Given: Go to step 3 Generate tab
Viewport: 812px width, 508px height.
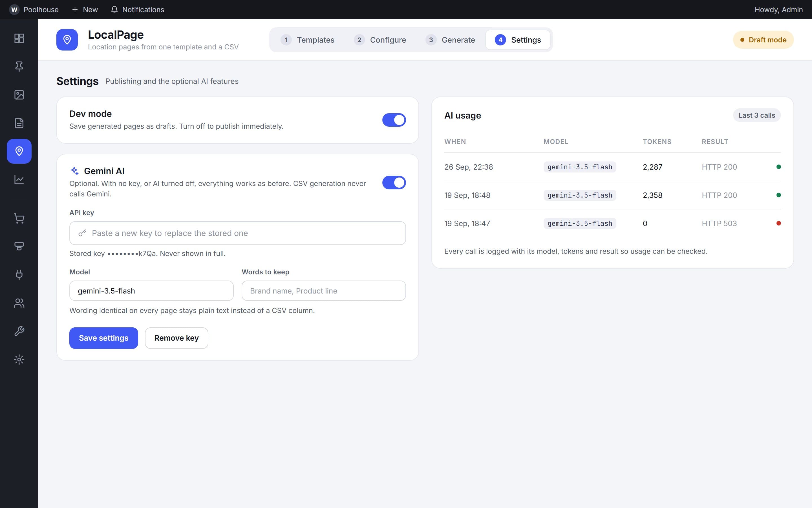Looking at the screenshot, I should tap(450, 40).
